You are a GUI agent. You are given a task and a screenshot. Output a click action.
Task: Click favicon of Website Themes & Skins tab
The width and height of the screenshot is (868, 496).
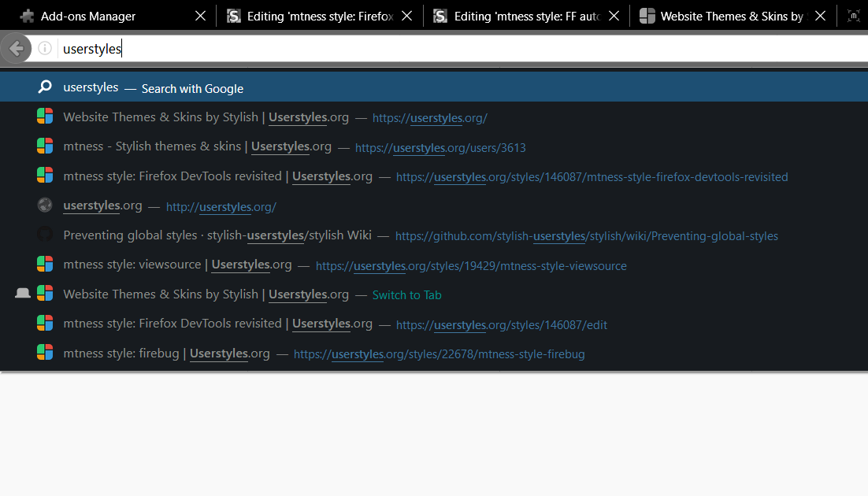click(x=647, y=16)
